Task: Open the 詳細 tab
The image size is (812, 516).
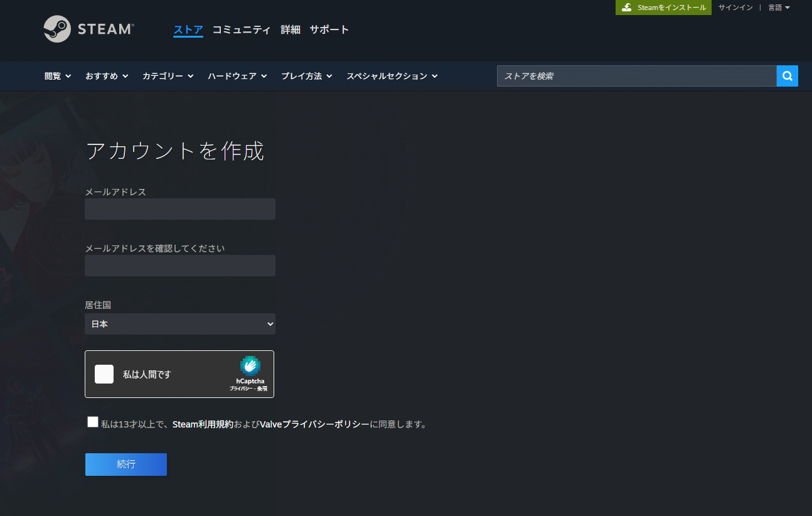Action: 291,30
